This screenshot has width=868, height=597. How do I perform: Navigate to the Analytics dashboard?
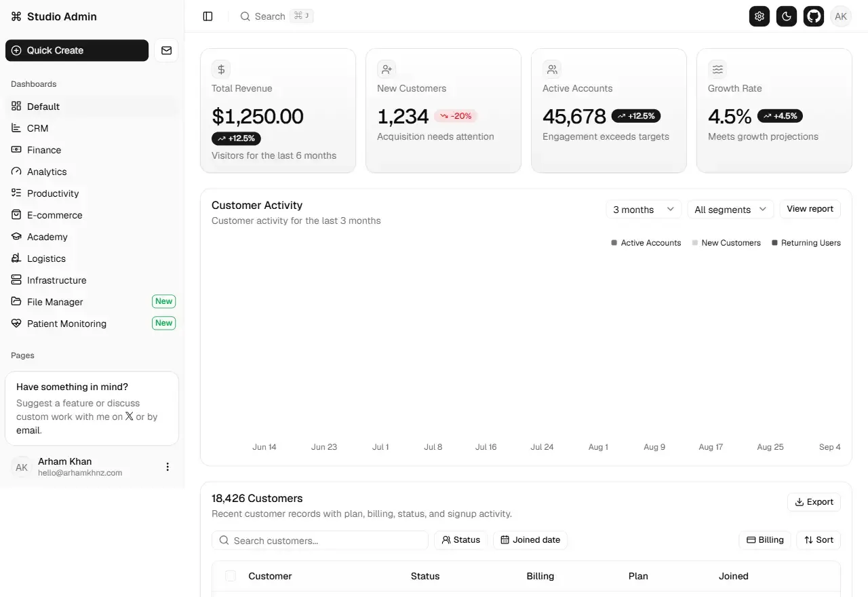[x=92, y=172]
